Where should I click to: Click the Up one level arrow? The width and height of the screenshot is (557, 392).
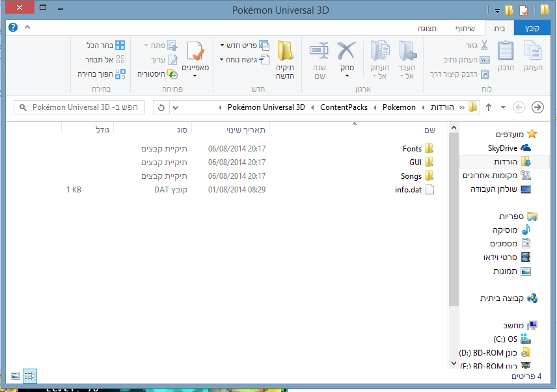(489, 107)
